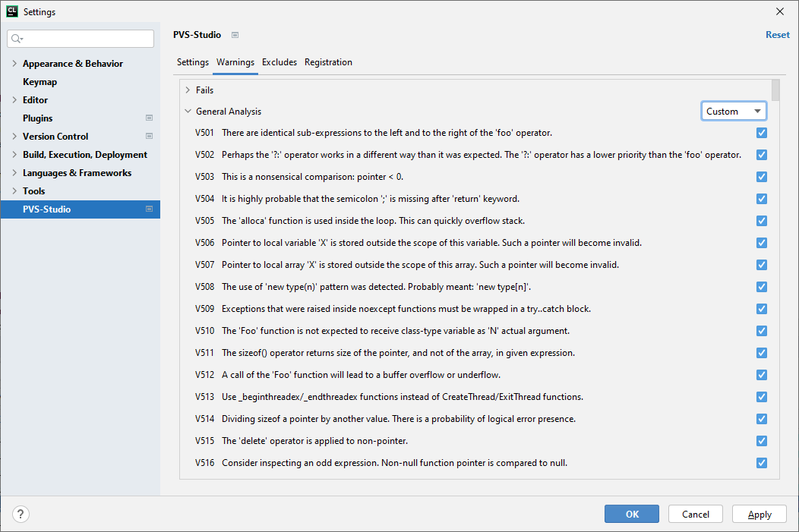
Task: Collapse the General Analysis category
Action: coord(188,111)
